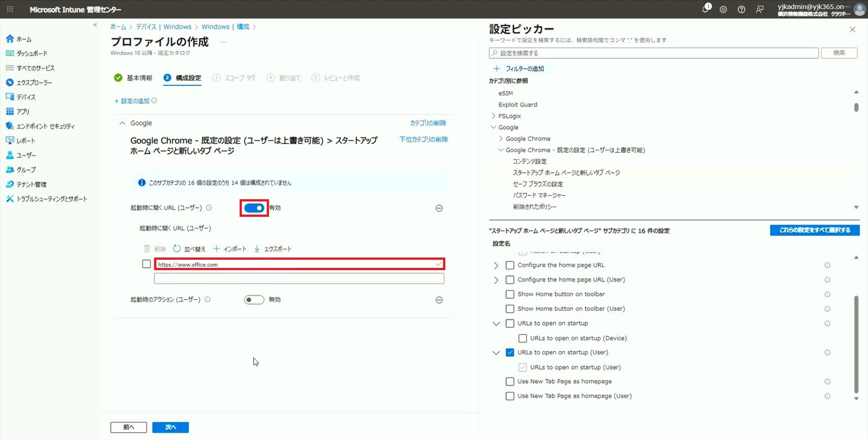The width and height of the screenshot is (868, 440).
Task: Uncheck URLs to open on startup (User)
Action: coord(510,353)
